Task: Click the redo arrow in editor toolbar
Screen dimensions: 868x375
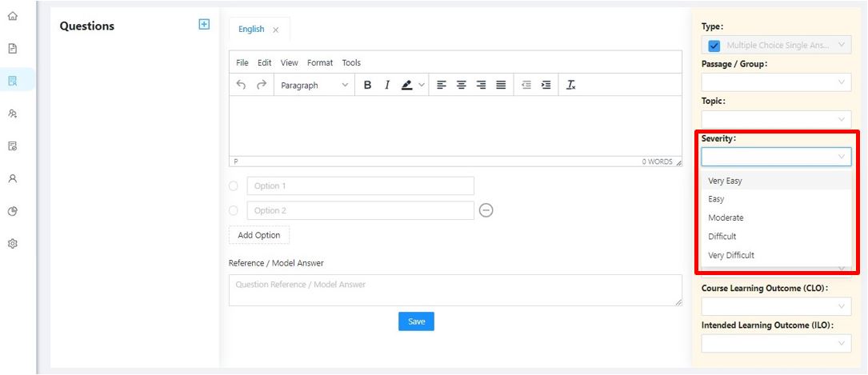Action: (261, 85)
